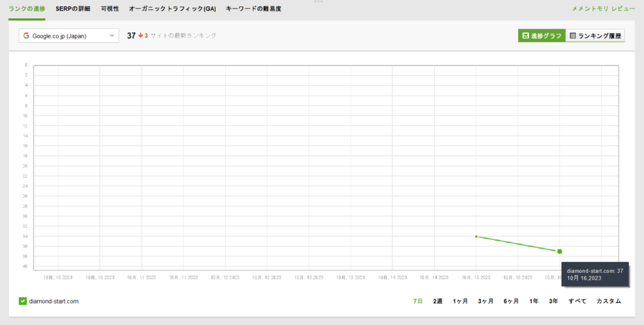Select the 7日 time range
644x325 pixels.
418,301
